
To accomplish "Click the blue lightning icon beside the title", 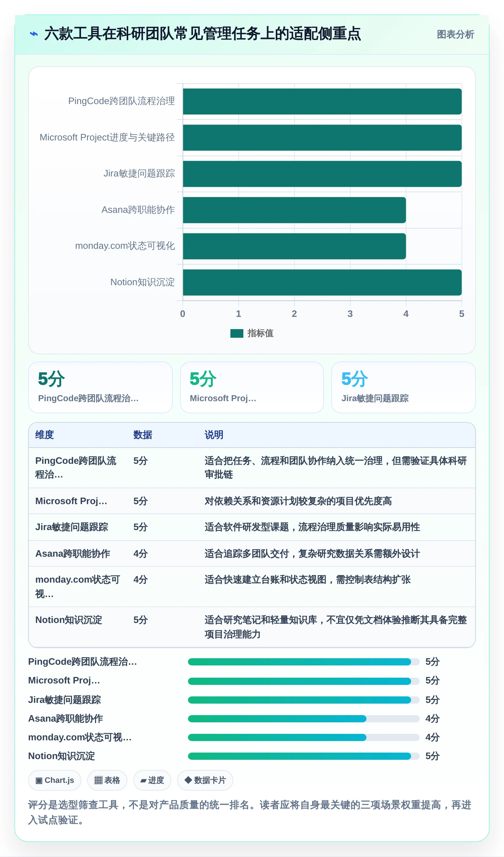I will [x=34, y=34].
